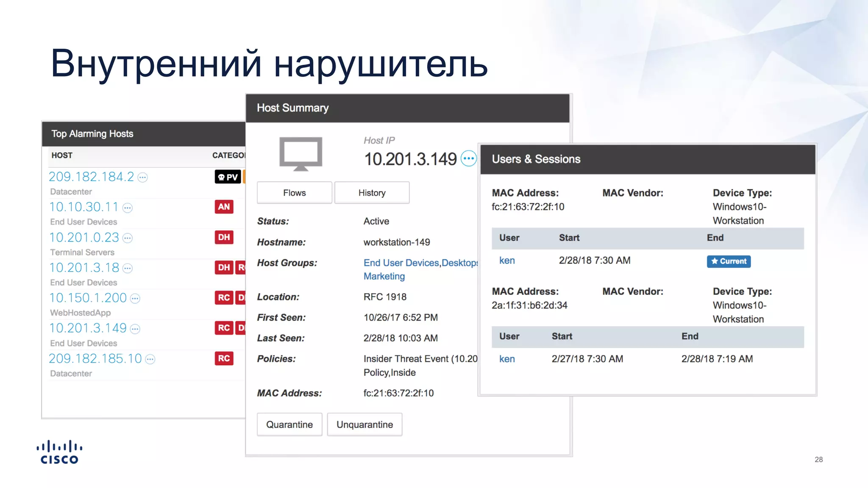The height and width of the screenshot is (488, 868).
Task: Open host 10.10.30.11 link
Action: pos(84,207)
